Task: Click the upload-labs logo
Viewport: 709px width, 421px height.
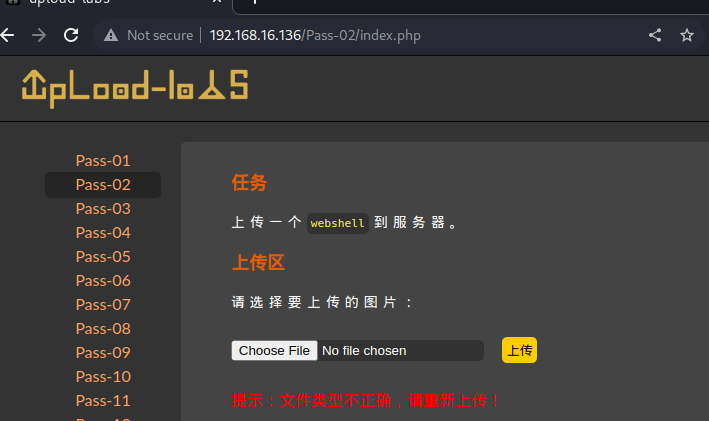Action: (135, 89)
